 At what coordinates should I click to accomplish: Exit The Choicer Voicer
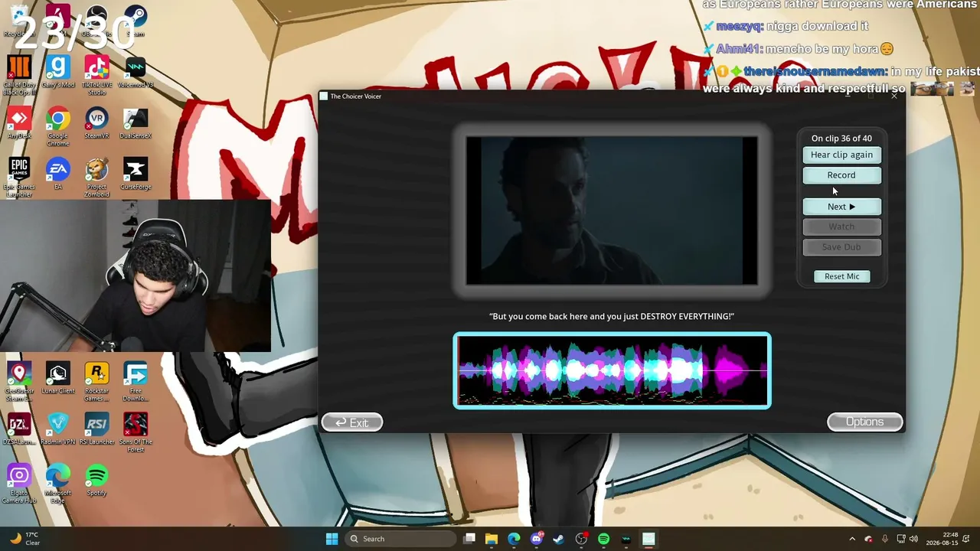[352, 422]
